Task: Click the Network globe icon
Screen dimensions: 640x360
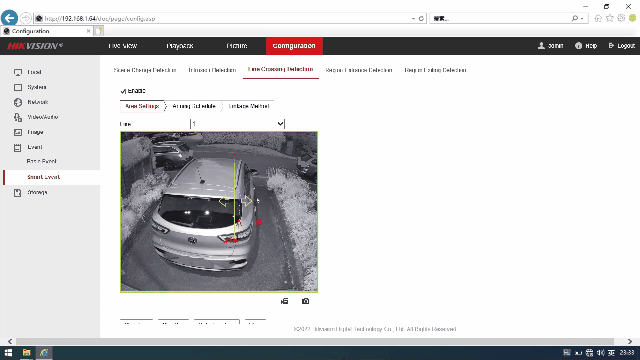Action: click(x=18, y=102)
